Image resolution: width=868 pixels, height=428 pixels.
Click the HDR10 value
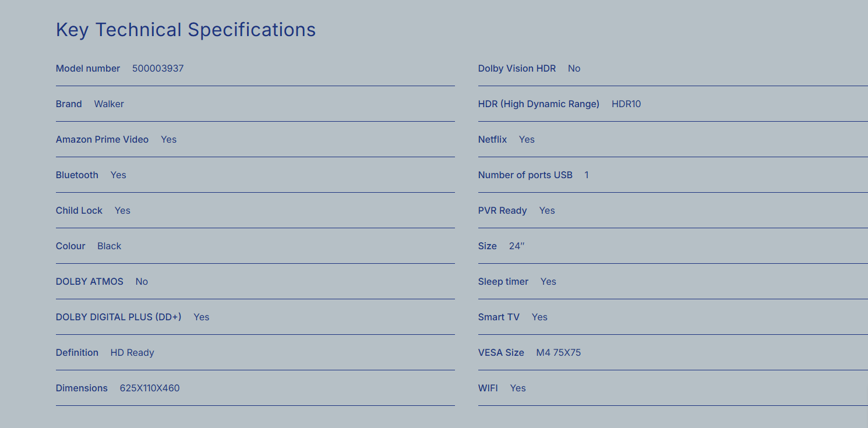tap(626, 104)
